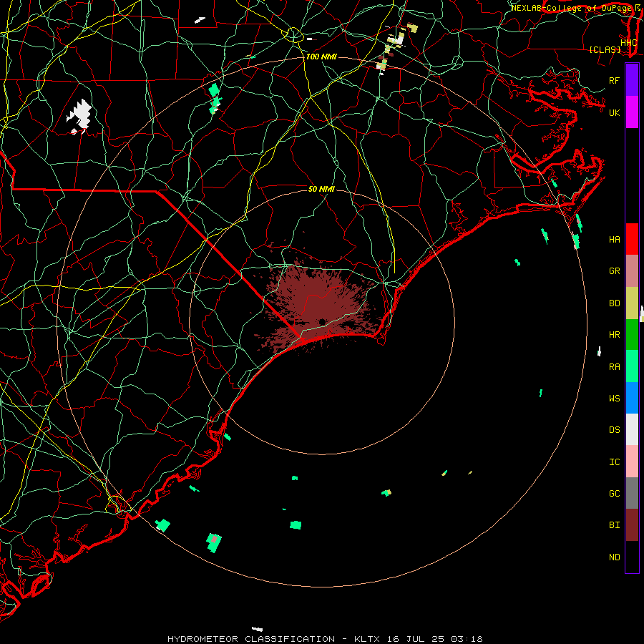Click the white DS legend swatch
Viewport: 644px width, 644px height.
pos(632,429)
